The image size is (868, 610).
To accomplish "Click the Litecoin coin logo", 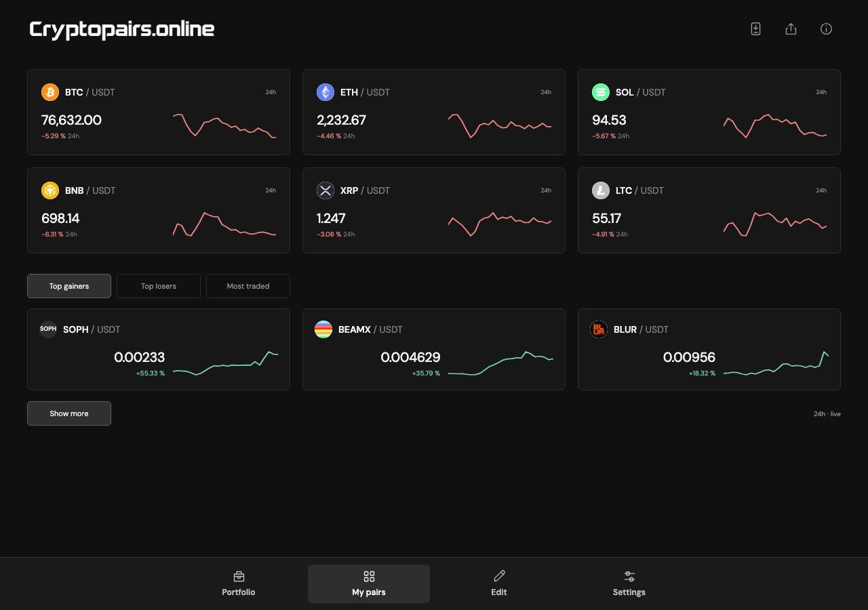I will (x=601, y=190).
